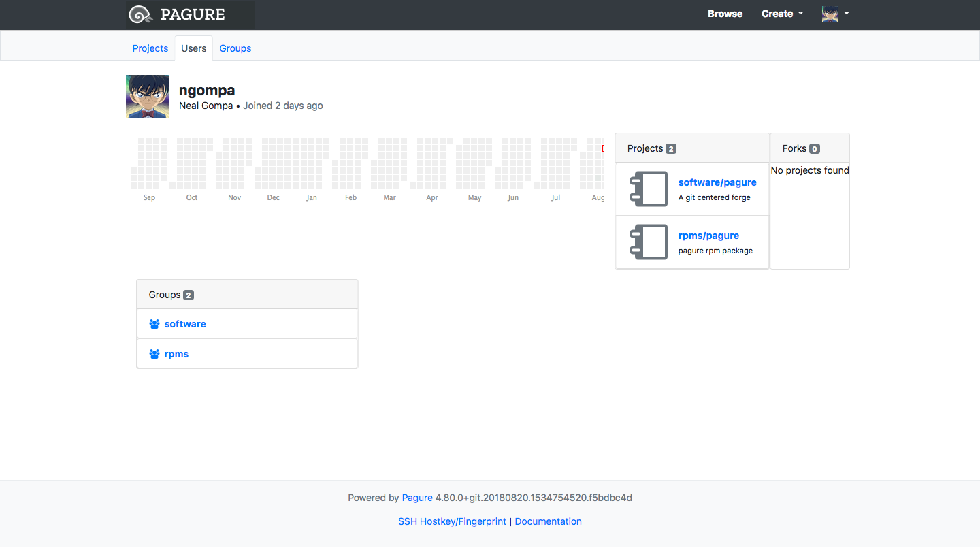980x548 pixels.
Task: Click the Jan label on activity calendar
Action: coord(312,197)
